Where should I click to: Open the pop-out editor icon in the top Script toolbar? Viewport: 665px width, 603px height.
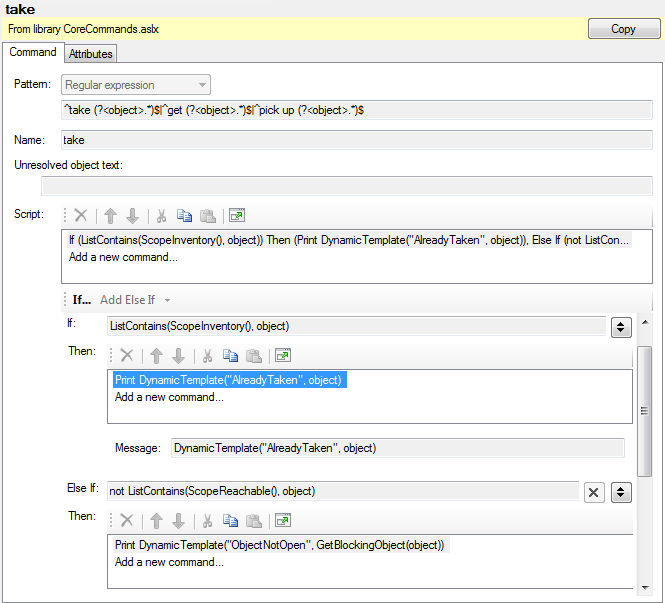pyautogui.click(x=236, y=215)
